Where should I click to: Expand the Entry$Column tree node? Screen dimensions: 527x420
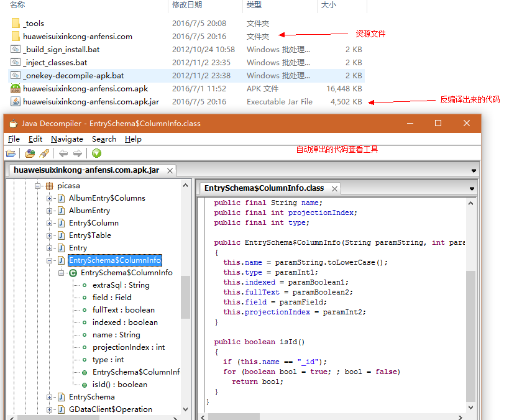point(50,223)
